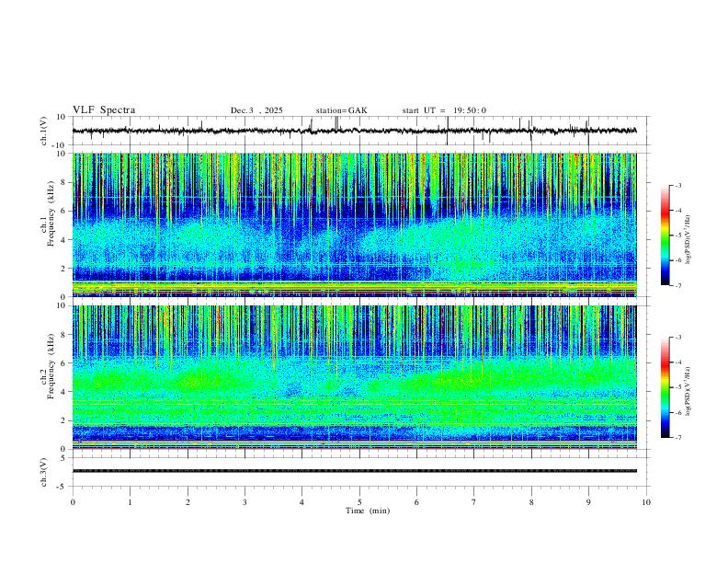Select the "ch.3(V)" axis label
The image size is (728, 563).
point(44,473)
